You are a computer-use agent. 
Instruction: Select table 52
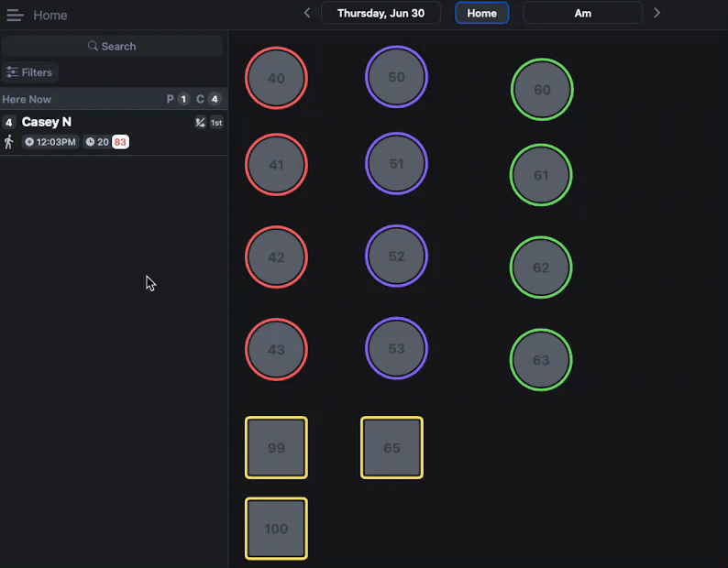pos(396,257)
